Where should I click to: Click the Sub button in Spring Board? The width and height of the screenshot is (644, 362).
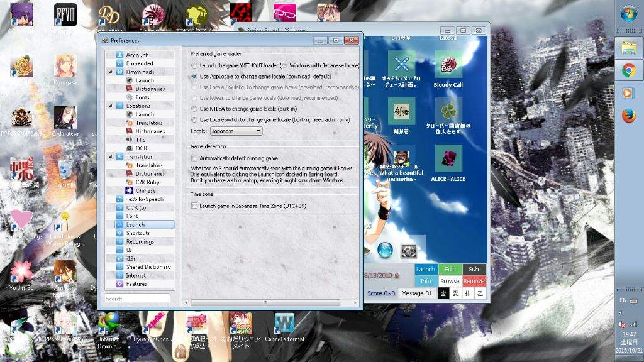(x=474, y=269)
